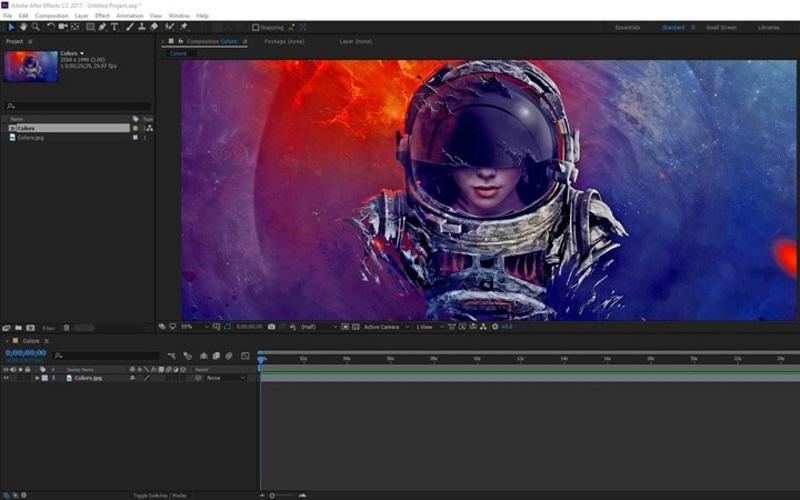Select the Rotation tool
Viewport: 800px width, 500px height.
coord(51,27)
